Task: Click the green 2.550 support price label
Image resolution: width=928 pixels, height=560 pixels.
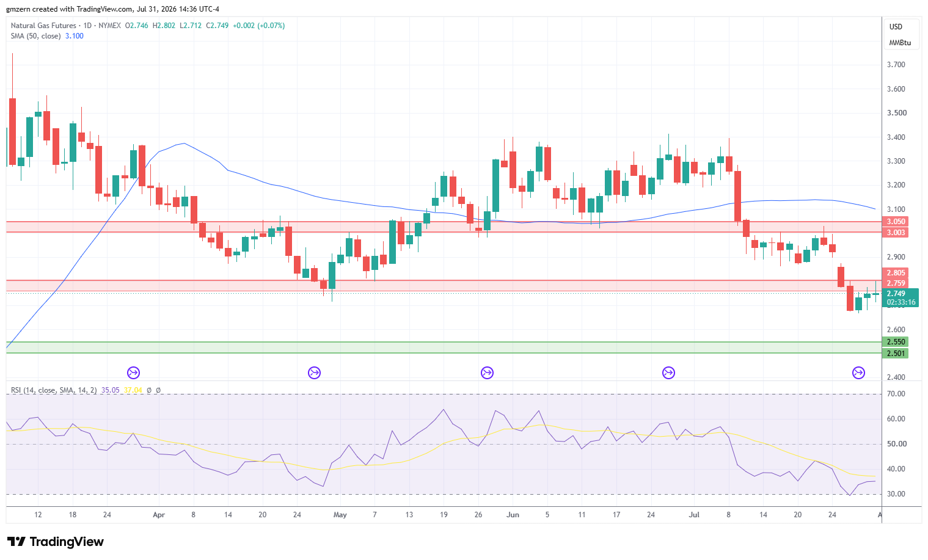Action: coord(896,342)
